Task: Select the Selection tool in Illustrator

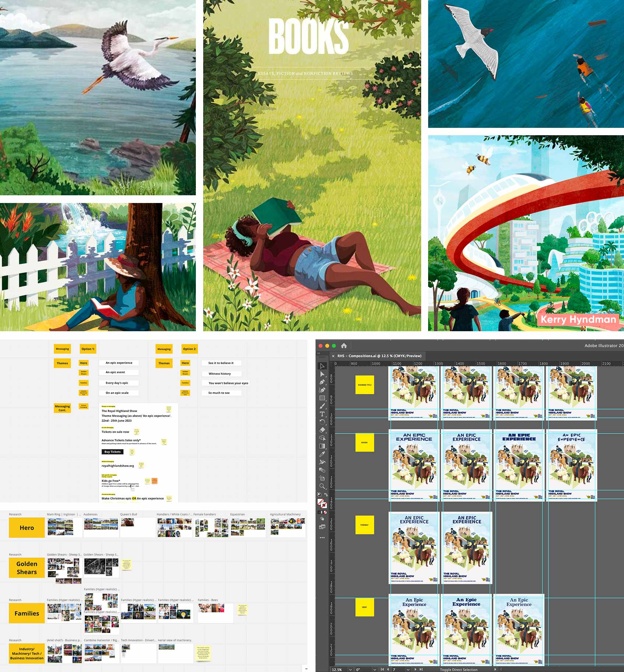Action: pyautogui.click(x=322, y=366)
